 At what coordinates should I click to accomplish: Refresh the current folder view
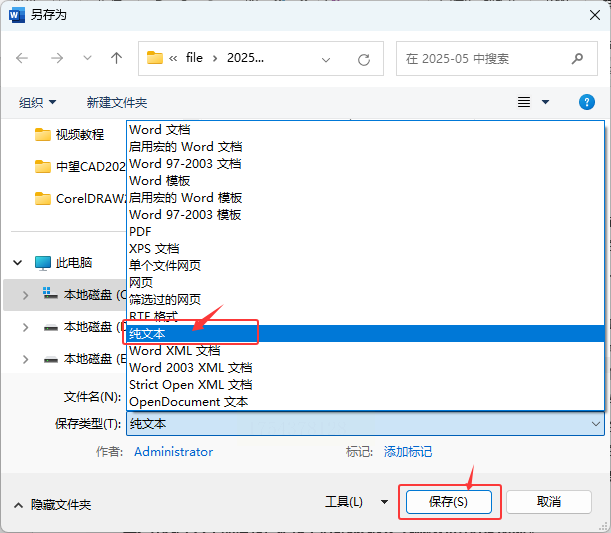(x=364, y=60)
